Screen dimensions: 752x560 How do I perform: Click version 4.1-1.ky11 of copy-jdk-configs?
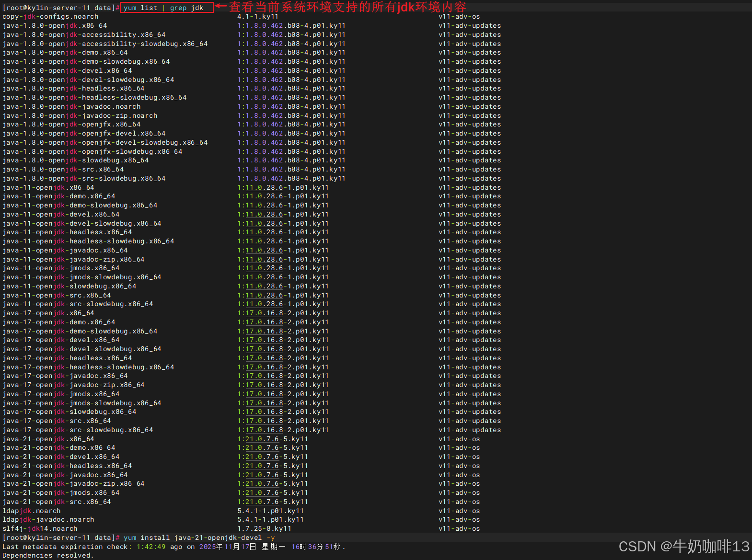258,16
